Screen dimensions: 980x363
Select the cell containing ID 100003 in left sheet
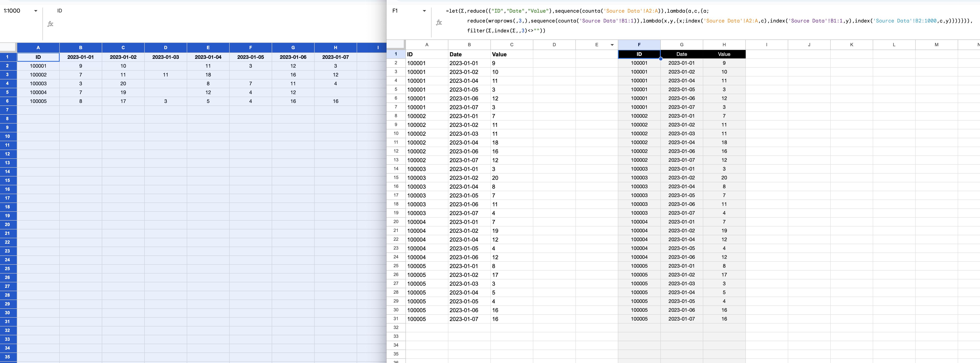[x=38, y=83]
